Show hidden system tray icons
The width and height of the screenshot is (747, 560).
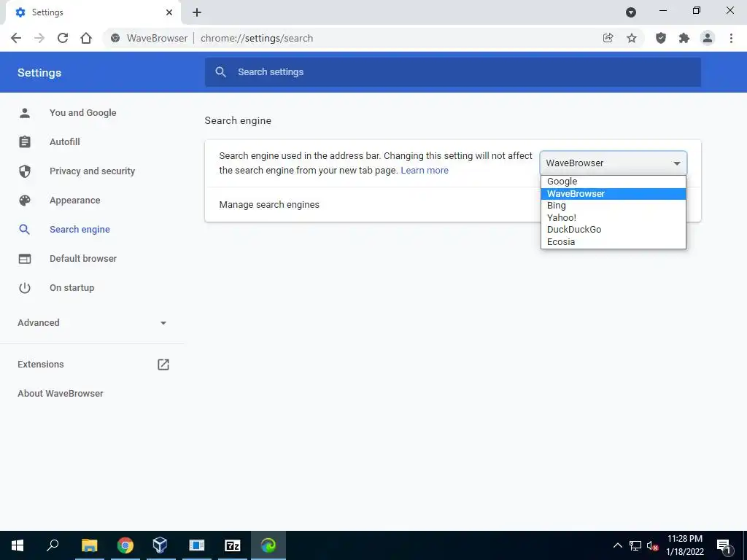(x=617, y=545)
